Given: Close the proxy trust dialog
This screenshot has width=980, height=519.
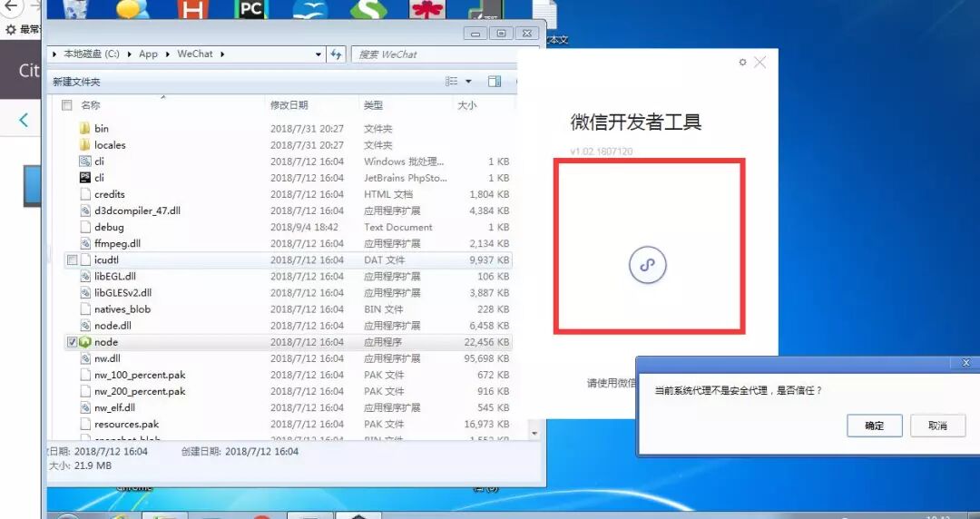Looking at the screenshot, I should click(x=965, y=363).
